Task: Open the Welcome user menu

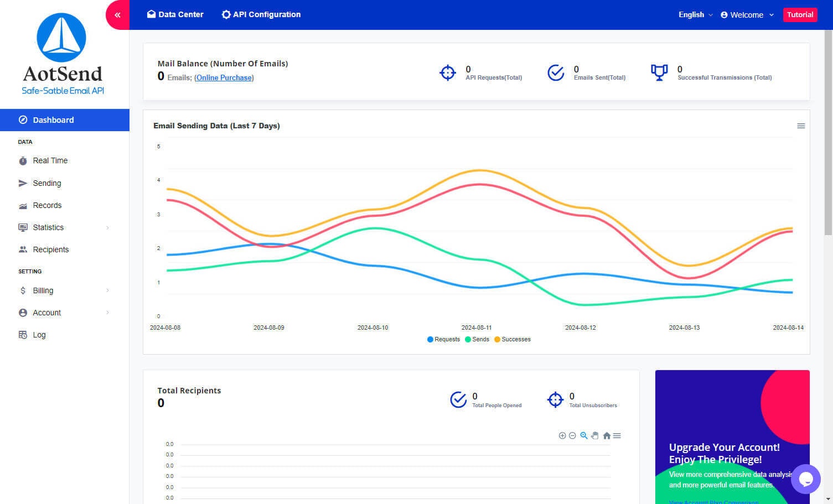Action: pyautogui.click(x=747, y=15)
